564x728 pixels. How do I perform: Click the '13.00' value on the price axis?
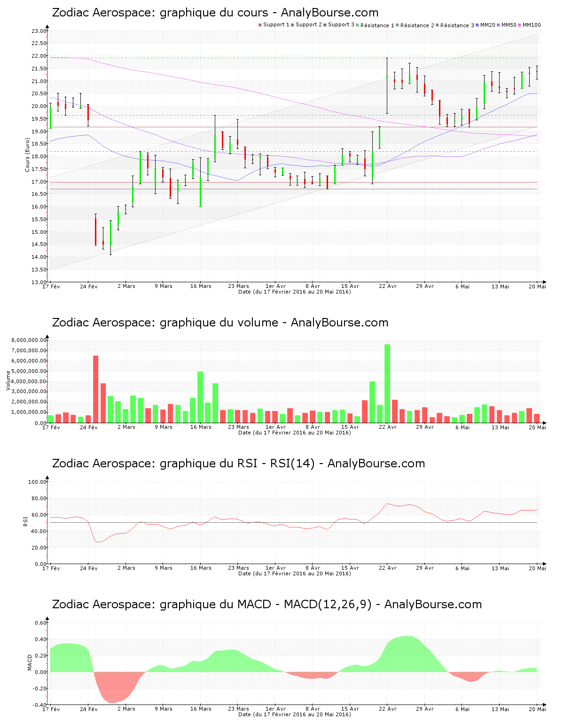[x=39, y=282]
